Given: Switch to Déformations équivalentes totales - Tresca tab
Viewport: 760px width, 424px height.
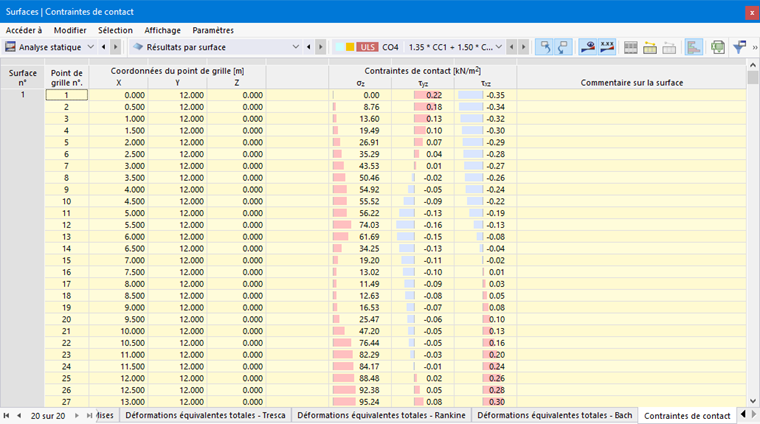Looking at the screenshot, I should click(205, 415).
